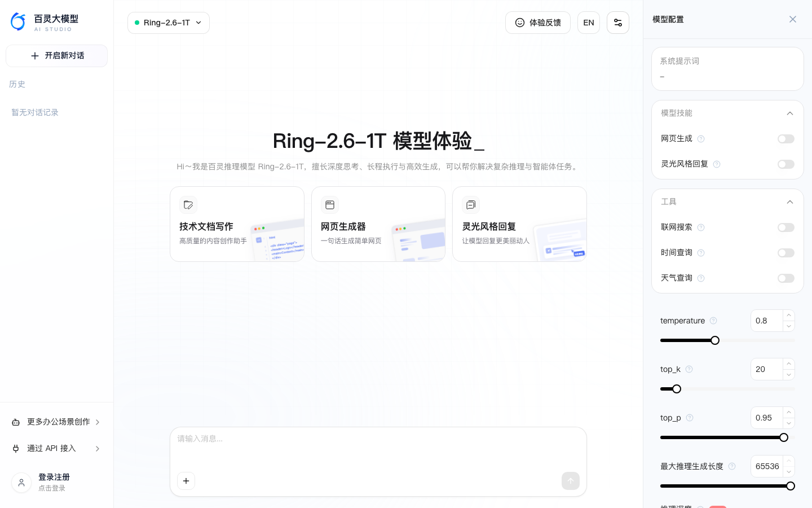Open the 网页生成器 card
Viewport: 812px width, 508px height.
(378, 224)
